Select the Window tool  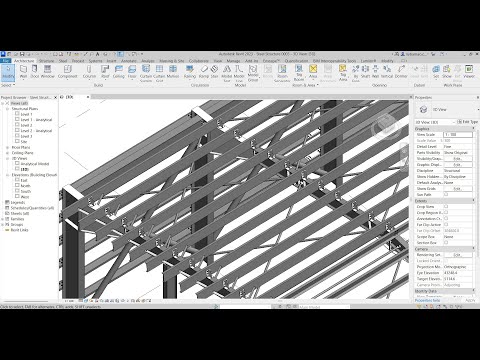(48, 72)
